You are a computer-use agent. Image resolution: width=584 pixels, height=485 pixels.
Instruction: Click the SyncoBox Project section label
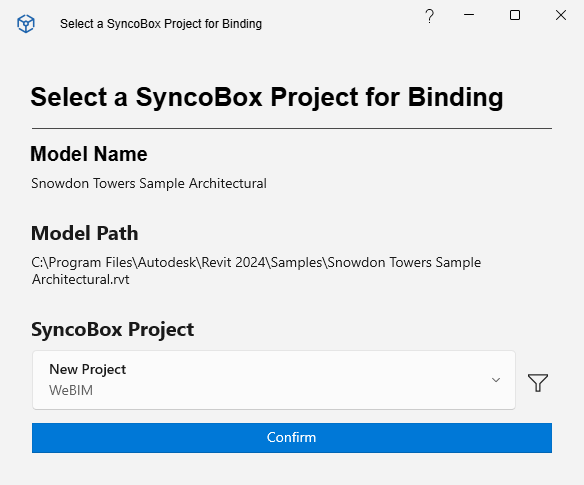click(x=112, y=330)
